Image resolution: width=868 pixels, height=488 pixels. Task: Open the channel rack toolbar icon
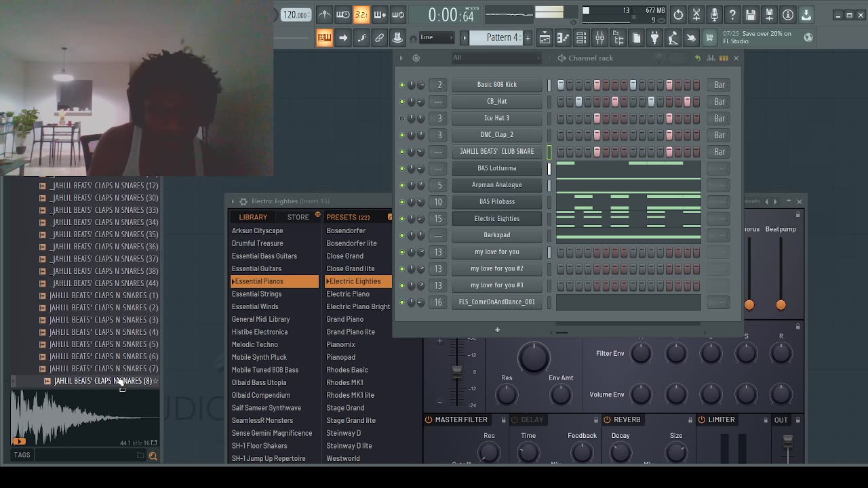(581, 38)
